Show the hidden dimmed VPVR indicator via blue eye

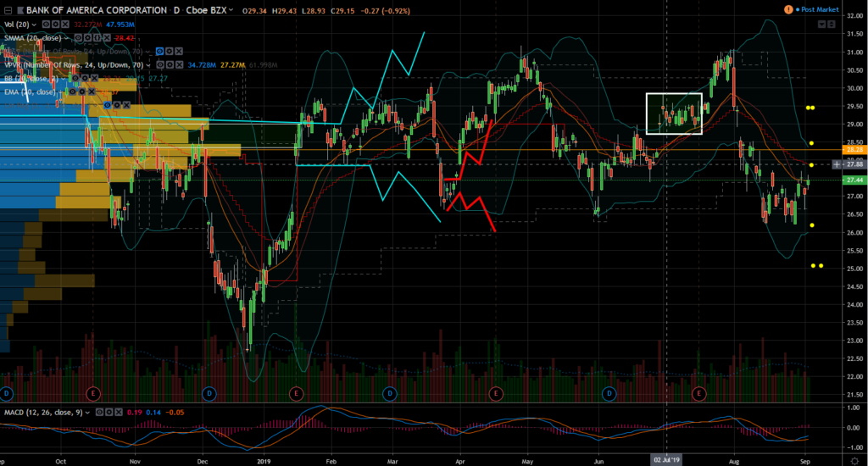159,52
